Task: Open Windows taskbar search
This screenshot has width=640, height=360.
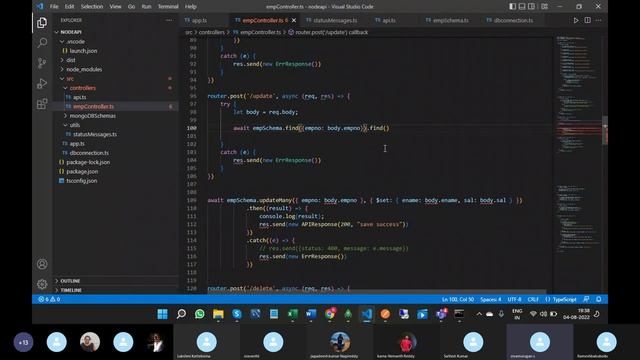Action: [181, 314]
